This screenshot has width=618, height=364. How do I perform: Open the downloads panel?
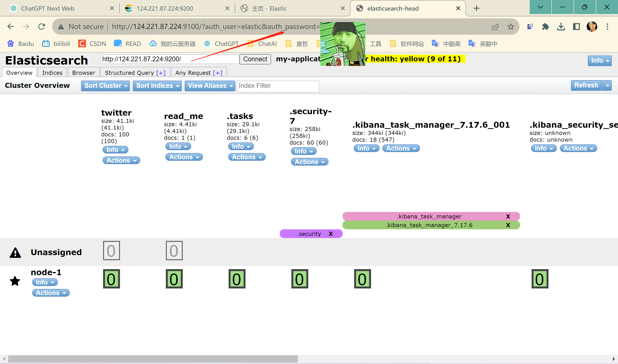coord(561,27)
